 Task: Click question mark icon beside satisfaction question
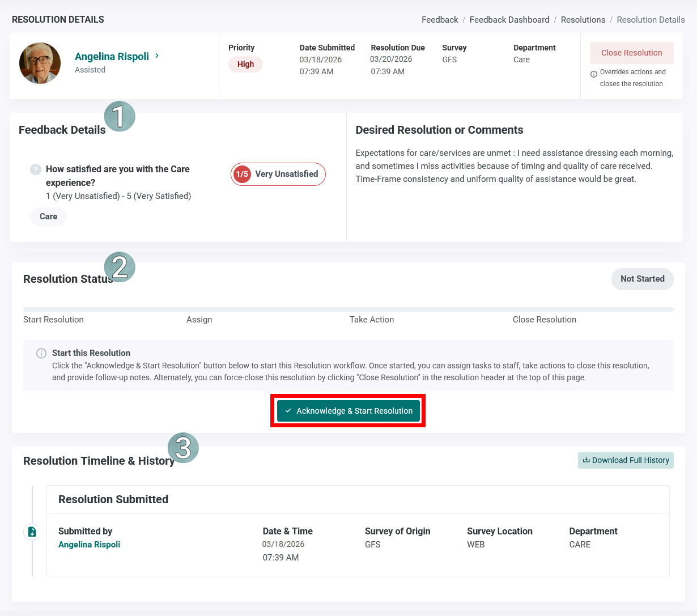click(36, 169)
